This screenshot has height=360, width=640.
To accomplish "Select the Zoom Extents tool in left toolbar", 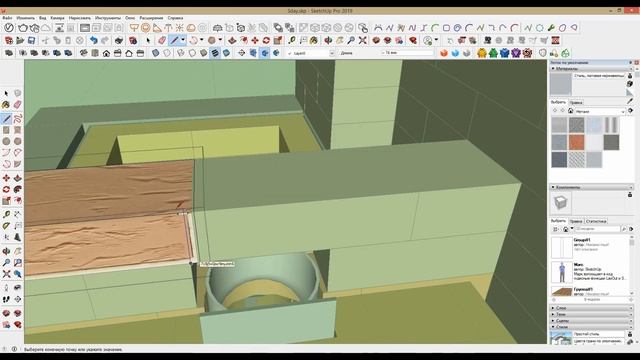I will click(6, 274).
